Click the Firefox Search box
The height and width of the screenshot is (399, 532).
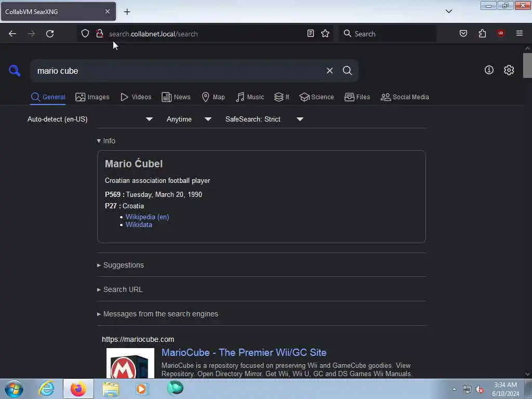coord(388,34)
